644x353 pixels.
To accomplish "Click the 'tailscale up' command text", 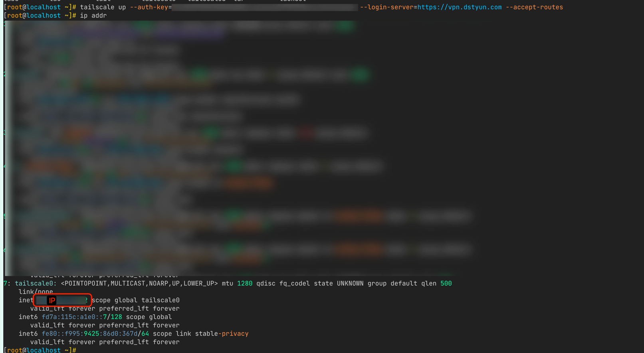I will click(x=103, y=7).
